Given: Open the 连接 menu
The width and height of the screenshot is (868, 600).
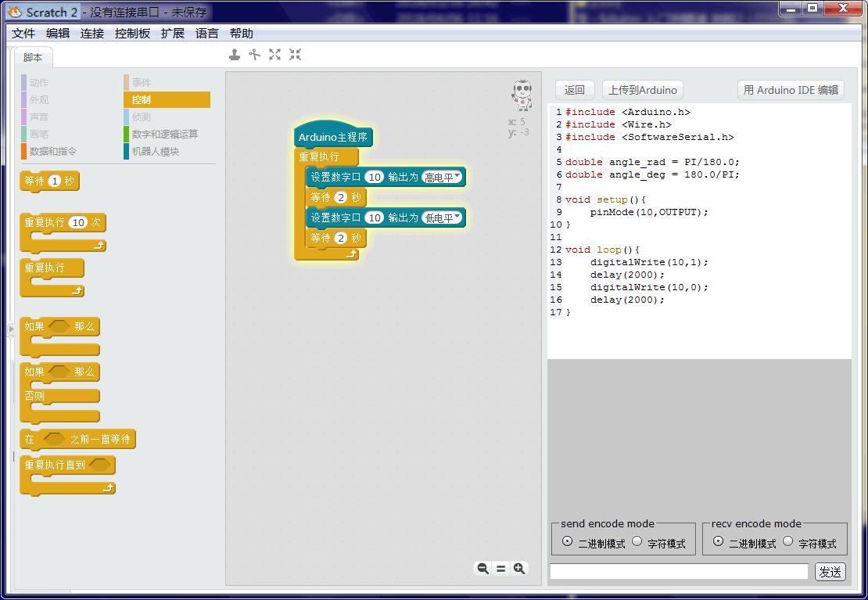Looking at the screenshot, I should 92,33.
